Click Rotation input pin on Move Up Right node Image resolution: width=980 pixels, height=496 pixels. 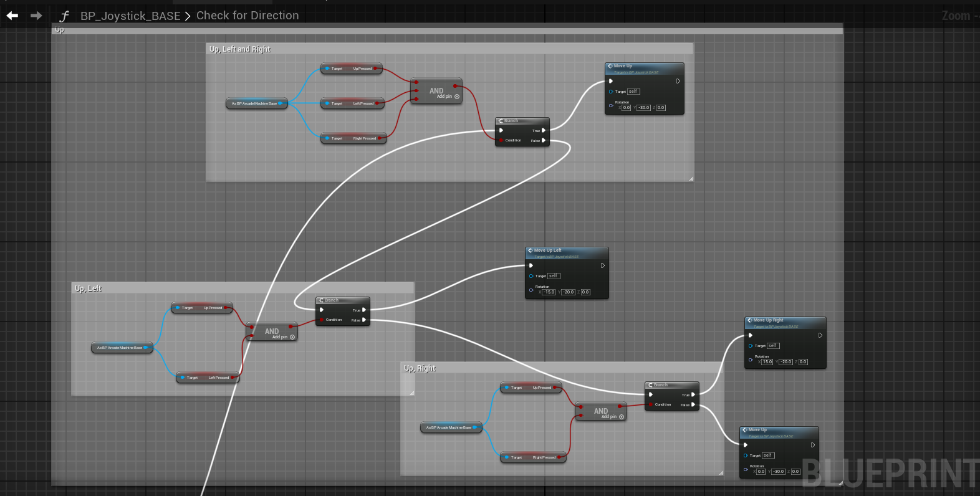pyautogui.click(x=751, y=360)
